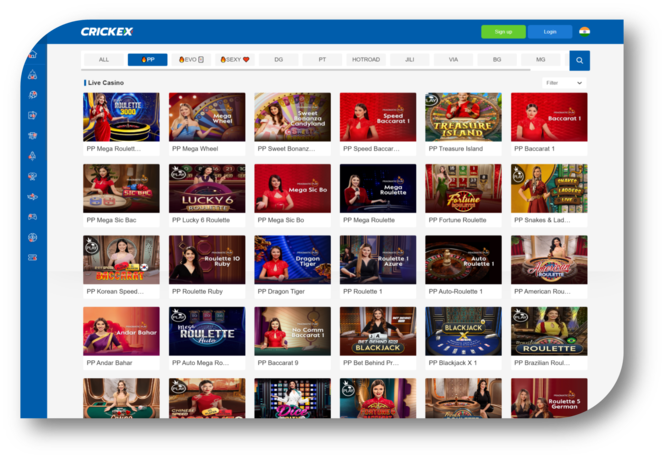Select the EVO provider tab
665x458 pixels.
[190, 60]
